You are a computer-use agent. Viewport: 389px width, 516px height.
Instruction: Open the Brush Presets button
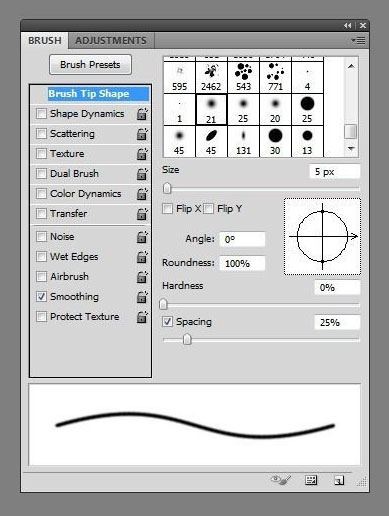pyautogui.click(x=90, y=65)
